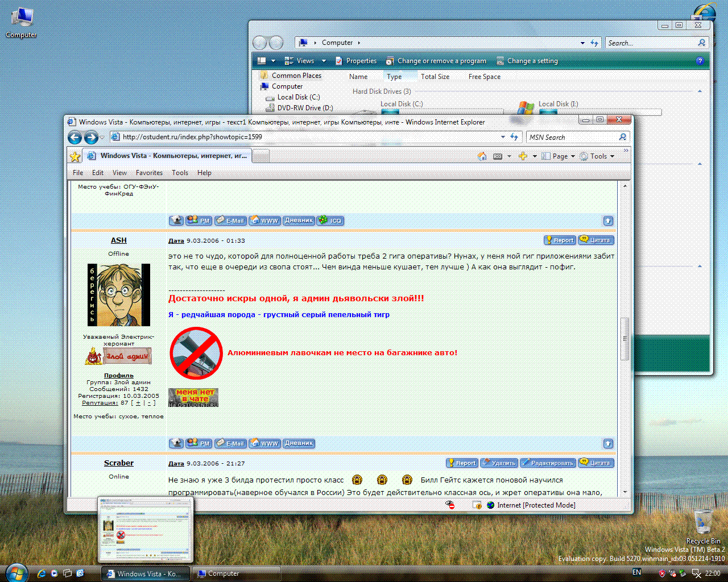The height and width of the screenshot is (582, 728).
Task: Open the IE recent pages dropdown arrow
Action: point(102,138)
